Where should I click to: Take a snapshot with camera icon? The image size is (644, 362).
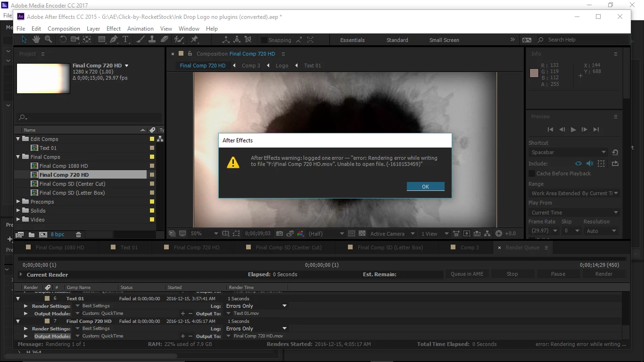(x=280, y=233)
